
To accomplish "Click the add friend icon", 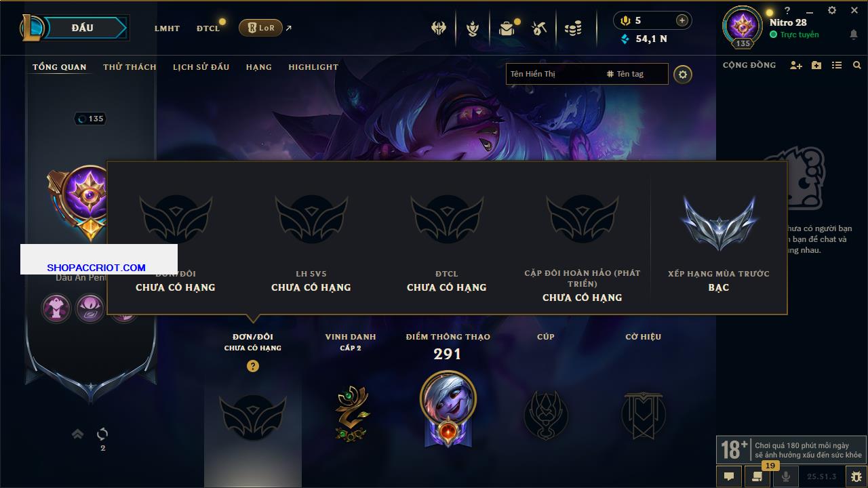I will [x=796, y=65].
